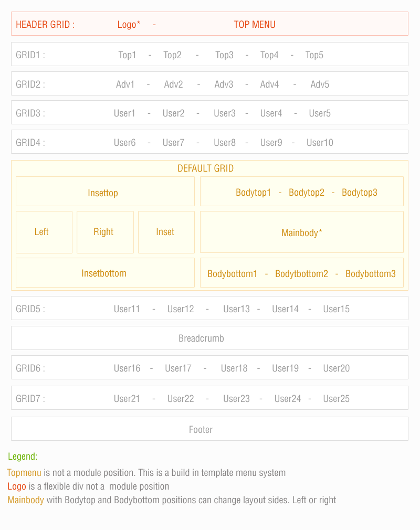This screenshot has height=530, width=420.
Task: Click the Logo* label in header grid
Action: (x=129, y=25)
